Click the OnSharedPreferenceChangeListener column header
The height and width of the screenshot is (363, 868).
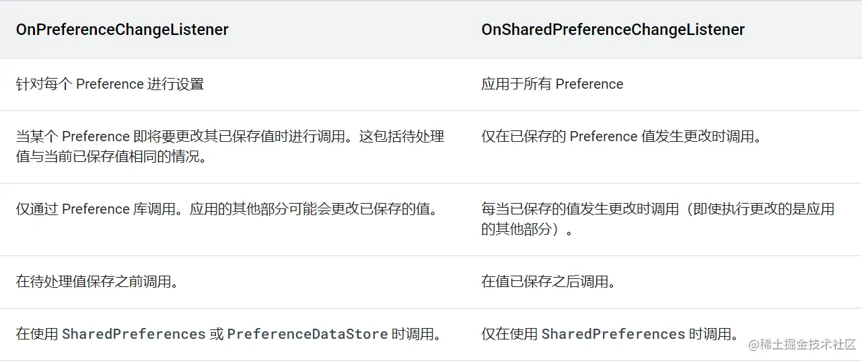click(x=612, y=30)
